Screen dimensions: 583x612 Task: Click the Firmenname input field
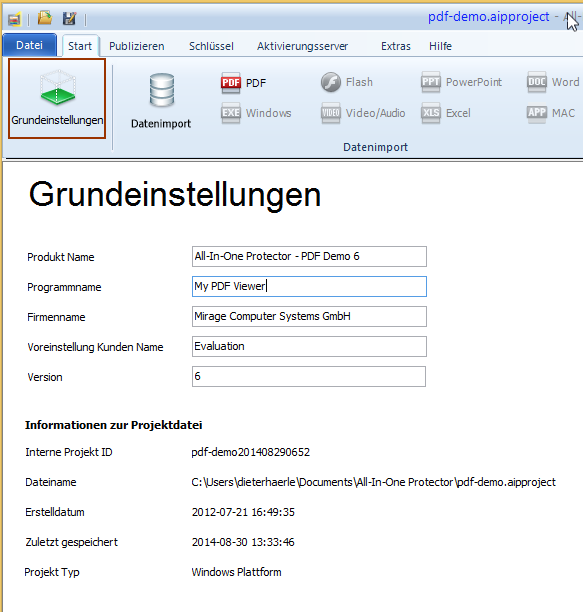(x=309, y=317)
